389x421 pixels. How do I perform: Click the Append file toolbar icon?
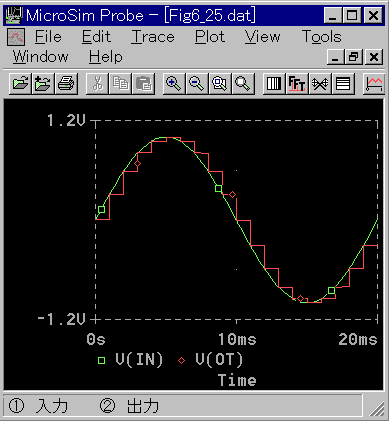(43, 83)
